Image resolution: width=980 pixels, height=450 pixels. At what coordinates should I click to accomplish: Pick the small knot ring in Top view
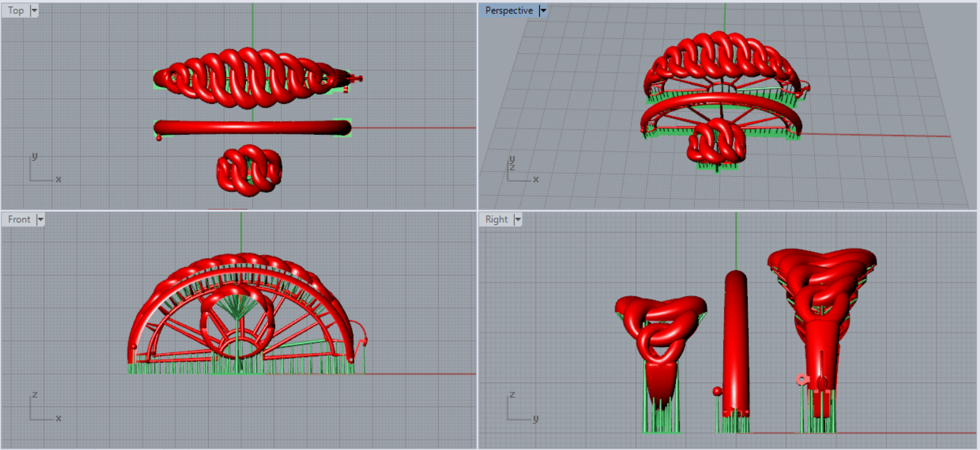click(x=249, y=170)
